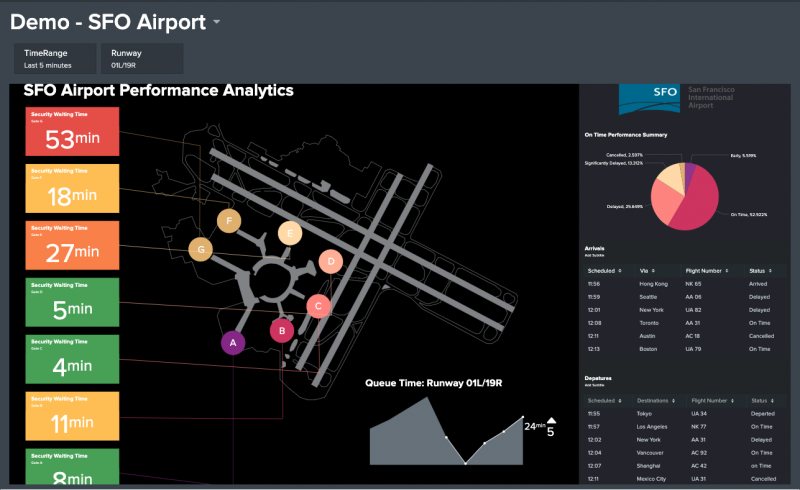Sort Departures table by Status column
Screen dimensions: 800x490
tap(762, 401)
